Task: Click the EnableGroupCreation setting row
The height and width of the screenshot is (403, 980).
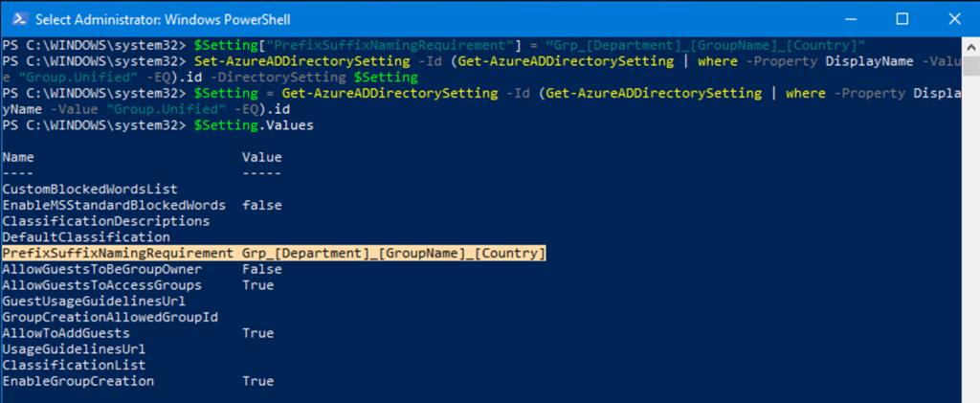Action: coord(78,381)
